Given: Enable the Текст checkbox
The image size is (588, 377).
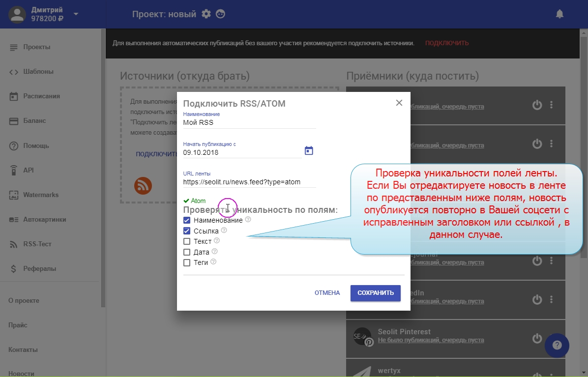Looking at the screenshot, I should click(187, 241).
